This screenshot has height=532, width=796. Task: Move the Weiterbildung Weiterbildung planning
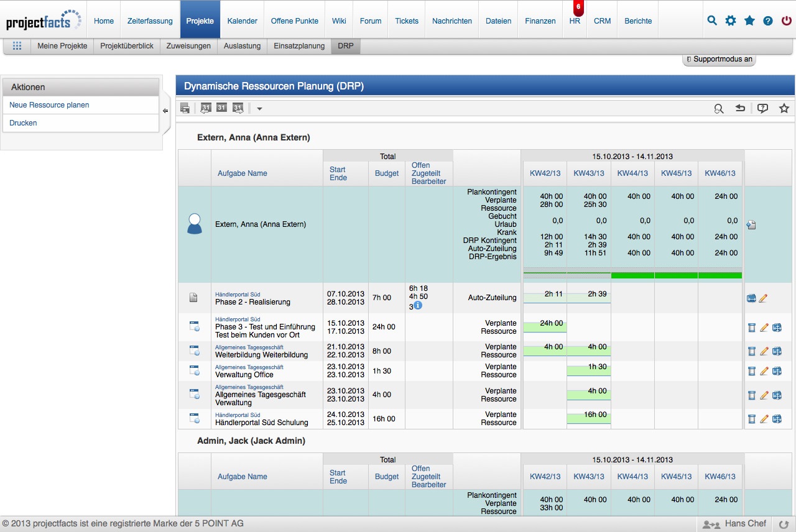(x=777, y=351)
